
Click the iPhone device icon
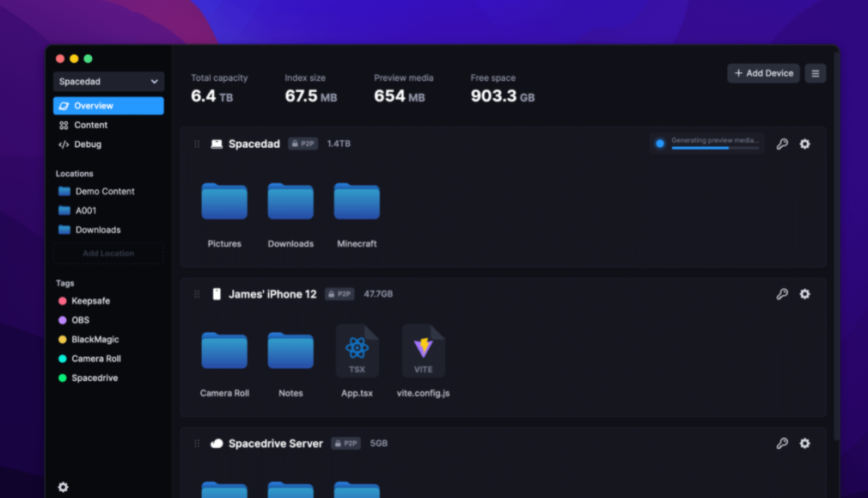[217, 294]
